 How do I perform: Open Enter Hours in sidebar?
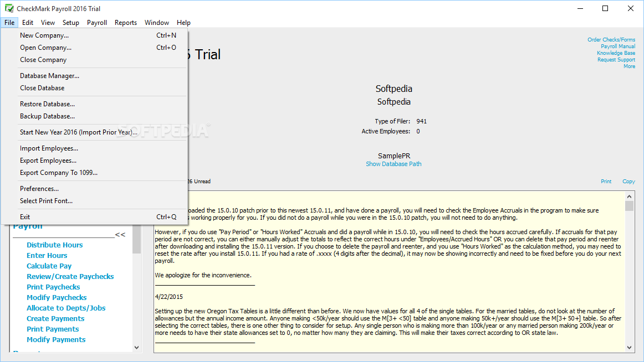pyautogui.click(x=47, y=255)
